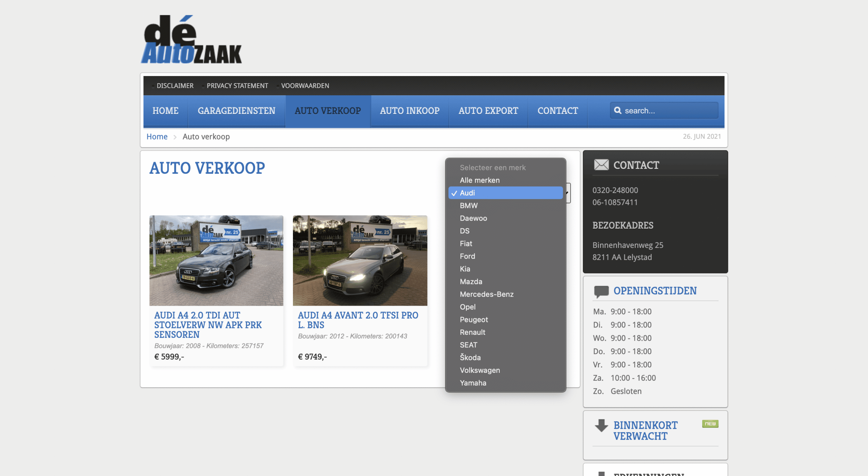Screen dimensions: 868x476
Task: Click the € 5999,- price
Action: (x=169, y=357)
